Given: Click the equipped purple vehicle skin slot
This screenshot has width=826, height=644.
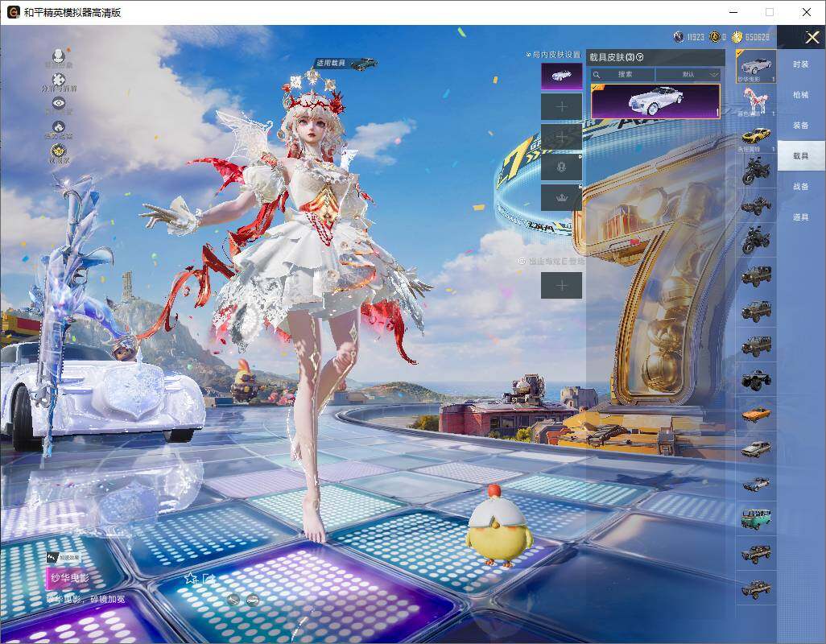Looking at the screenshot, I should pos(562,76).
